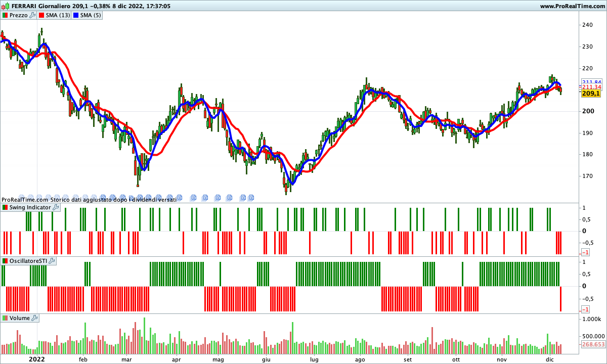Click the 0,5 scale label in OscillatoreSTI panel
The image size is (607, 364).
[587, 274]
